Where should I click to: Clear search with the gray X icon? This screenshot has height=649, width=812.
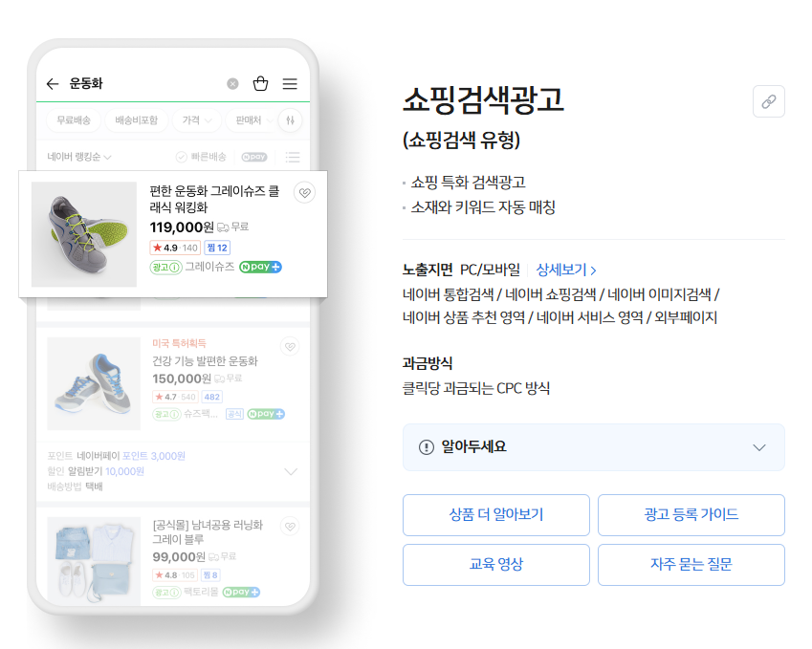[233, 84]
